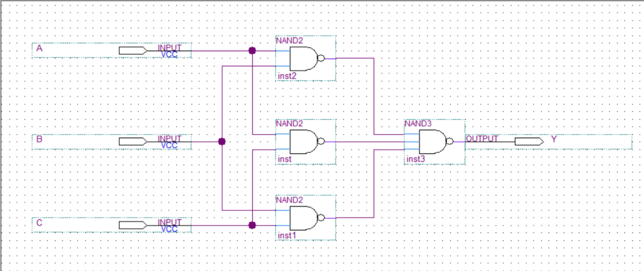Click the inst2 instance name label
This screenshot has height=271, width=644.
point(287,76)
